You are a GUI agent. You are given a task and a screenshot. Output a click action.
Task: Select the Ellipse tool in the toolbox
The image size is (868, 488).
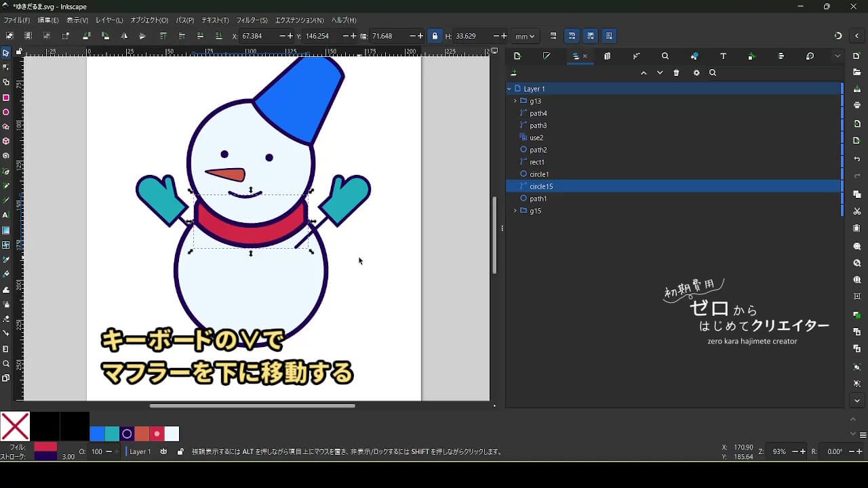coord(6,113)
